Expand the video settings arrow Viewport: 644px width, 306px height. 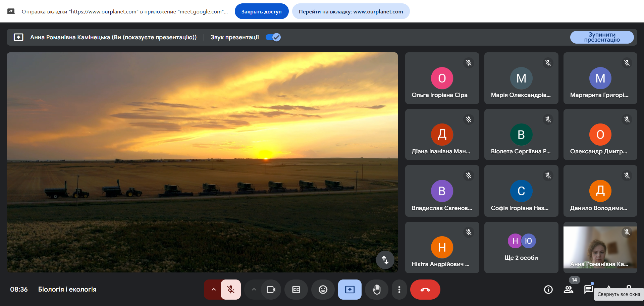254,290
